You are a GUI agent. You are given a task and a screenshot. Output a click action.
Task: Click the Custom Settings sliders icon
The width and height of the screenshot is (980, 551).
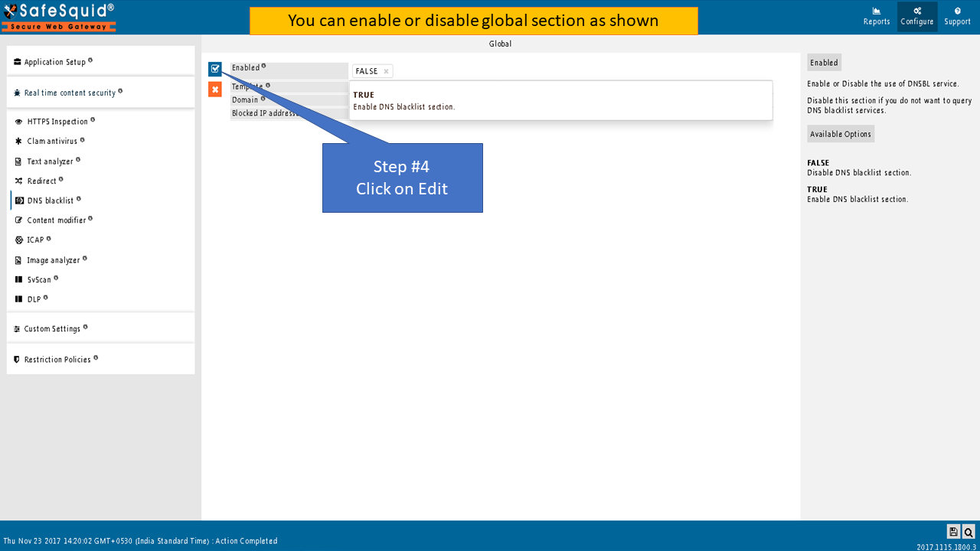pyautogui.click(x=17, y=329)
